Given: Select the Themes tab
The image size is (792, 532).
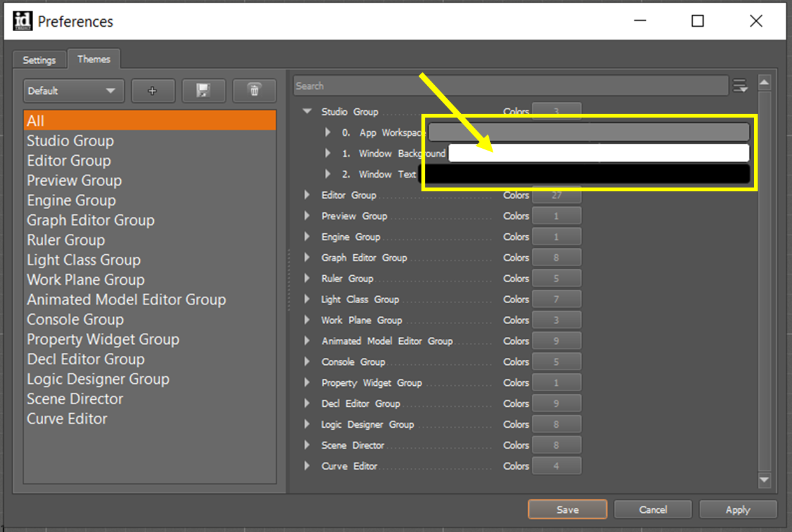Looking at the screenshot, I should click(x=94, y=59).
